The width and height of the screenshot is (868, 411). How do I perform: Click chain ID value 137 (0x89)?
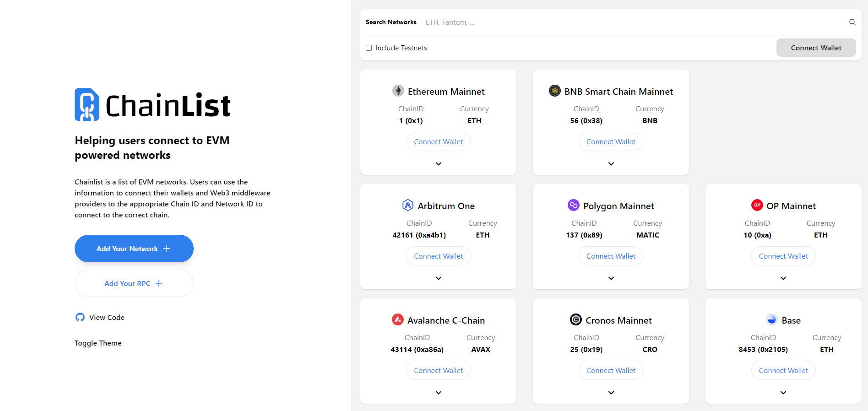584,235
